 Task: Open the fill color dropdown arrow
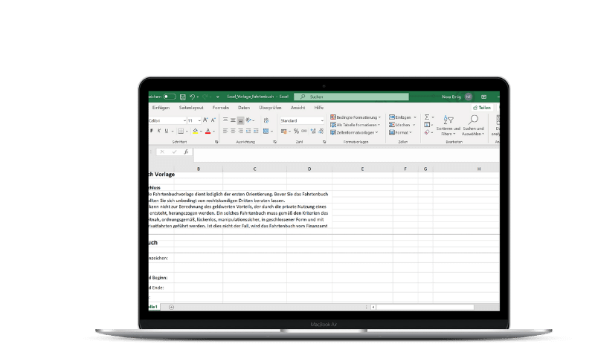[x=201, y=131]
